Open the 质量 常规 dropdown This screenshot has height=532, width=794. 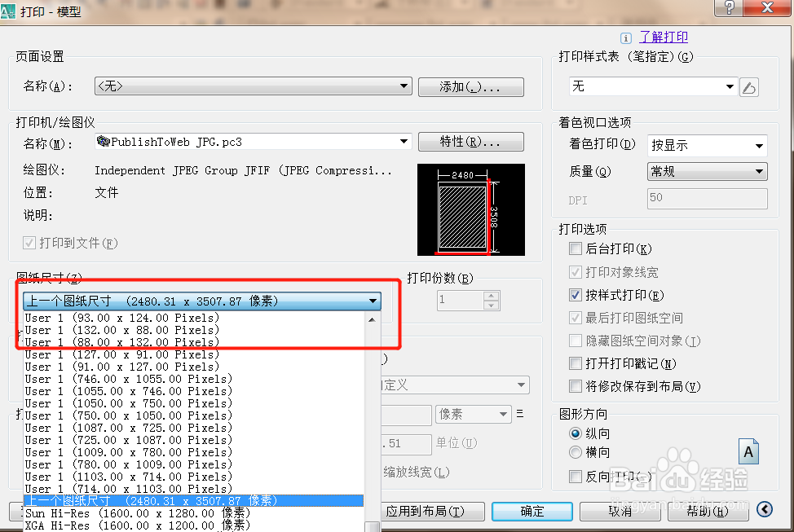coord(708,172)
